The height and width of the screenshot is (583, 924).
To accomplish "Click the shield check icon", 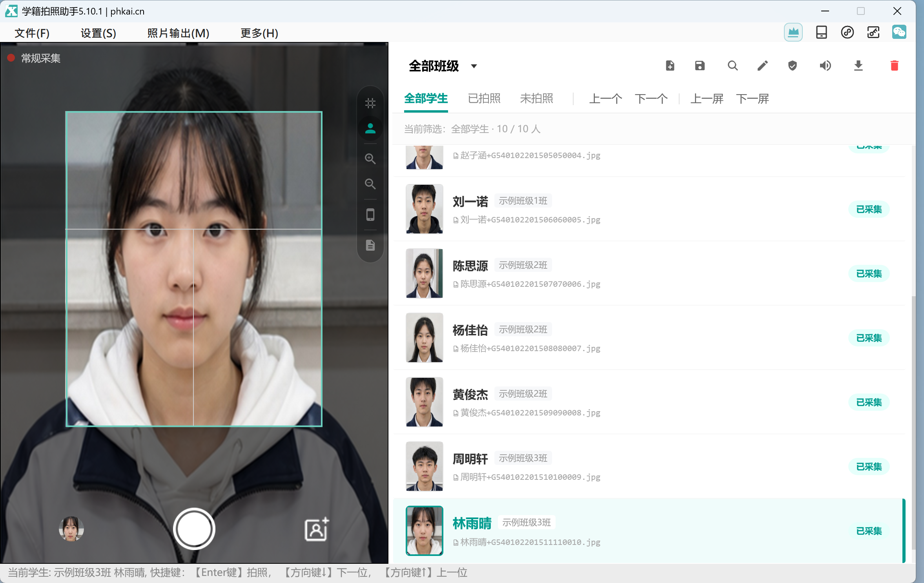I will pyautogui.click(x=792, y=66).
